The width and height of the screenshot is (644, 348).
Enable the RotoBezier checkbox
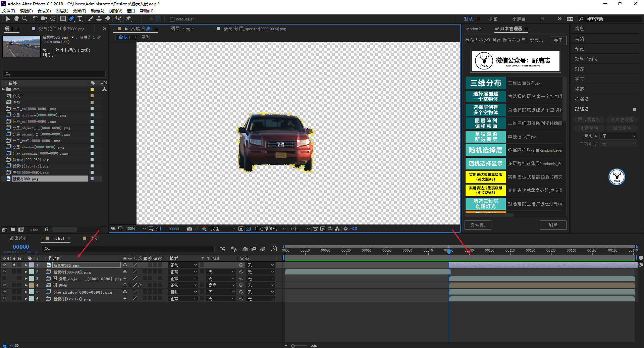point(172,19)
